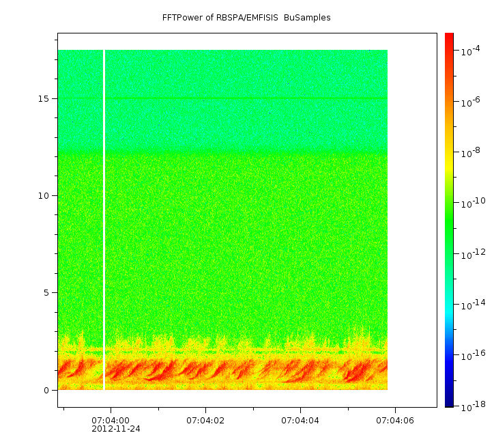Click the time label '07:04:00'
Screen dimensions: 494x448
tap(111, 421)
